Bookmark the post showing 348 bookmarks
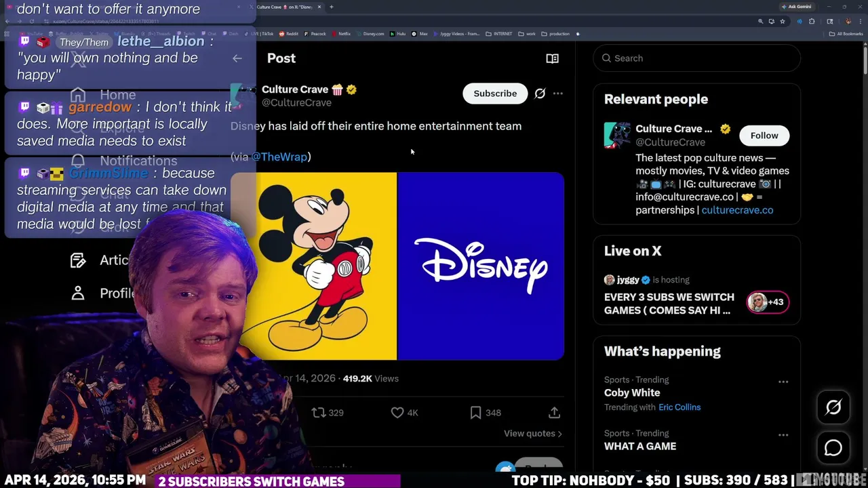The image size is (868, 488). coord(475,412)
